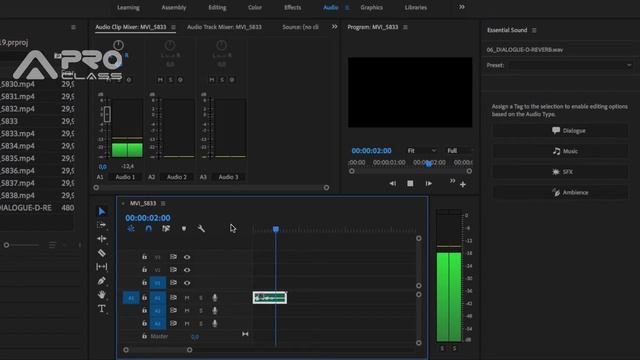The height and width of the screenshot is (360, 640).
Task: Switch to the Graphics workspace
Action: [371, 7]
